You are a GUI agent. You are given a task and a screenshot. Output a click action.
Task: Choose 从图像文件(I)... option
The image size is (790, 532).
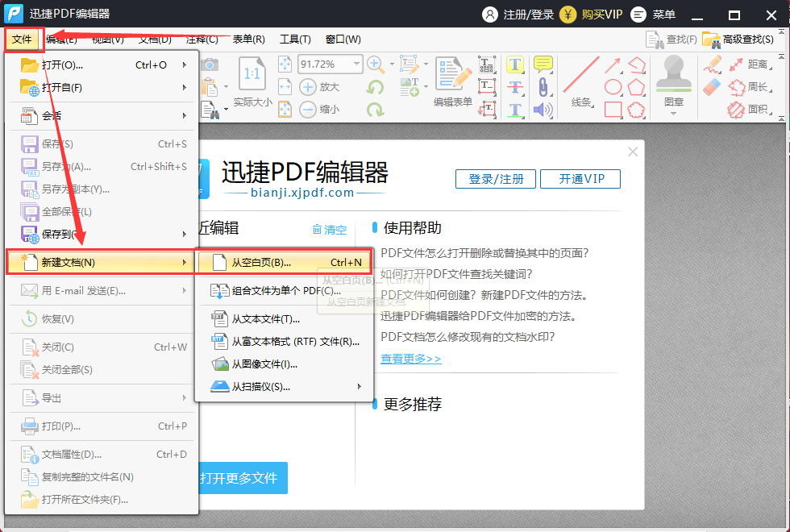(285, 364)
